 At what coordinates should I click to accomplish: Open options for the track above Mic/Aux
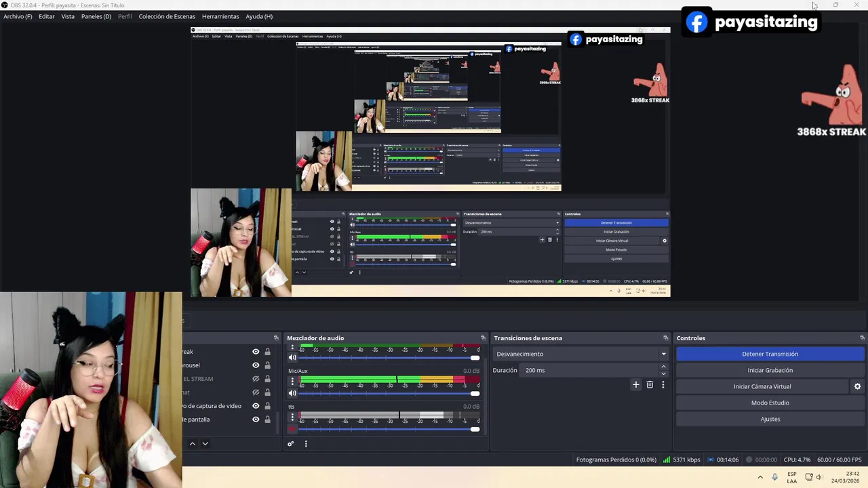tap(292, 348)
